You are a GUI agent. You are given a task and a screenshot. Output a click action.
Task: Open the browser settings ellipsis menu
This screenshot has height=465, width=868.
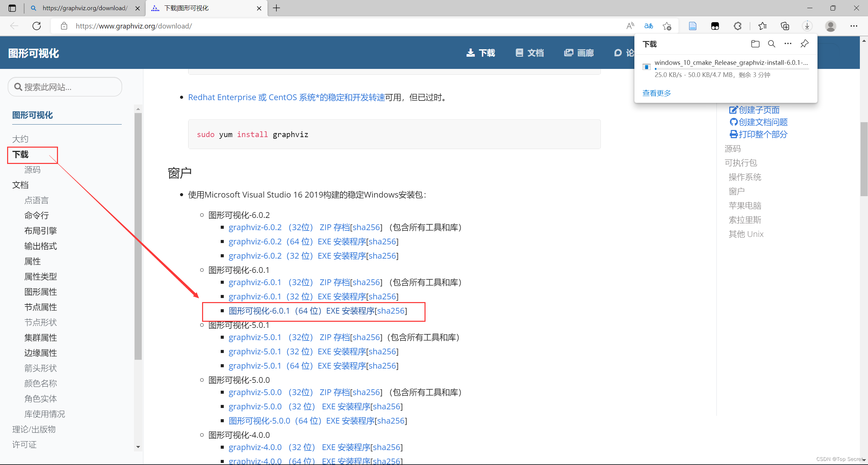tap(854, 26)
